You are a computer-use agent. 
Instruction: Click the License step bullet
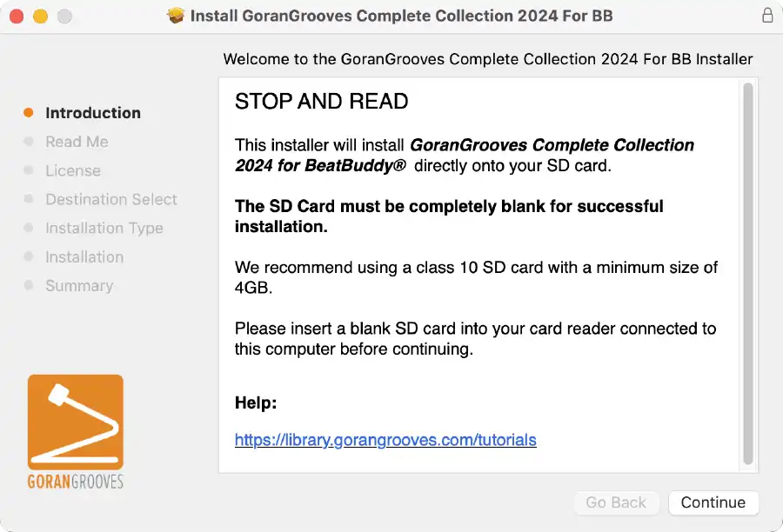click(x=29, y=170)
